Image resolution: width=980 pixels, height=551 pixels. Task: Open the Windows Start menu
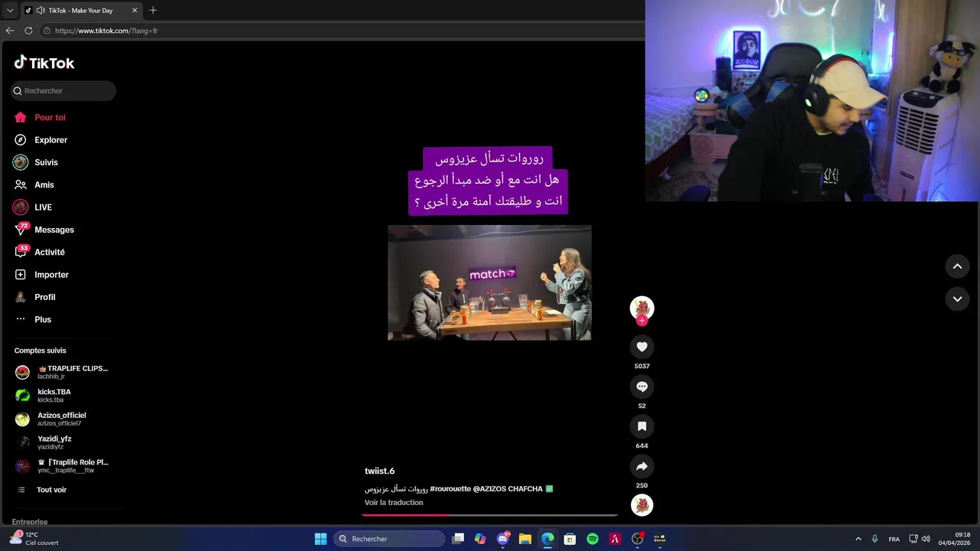[321, 539]
